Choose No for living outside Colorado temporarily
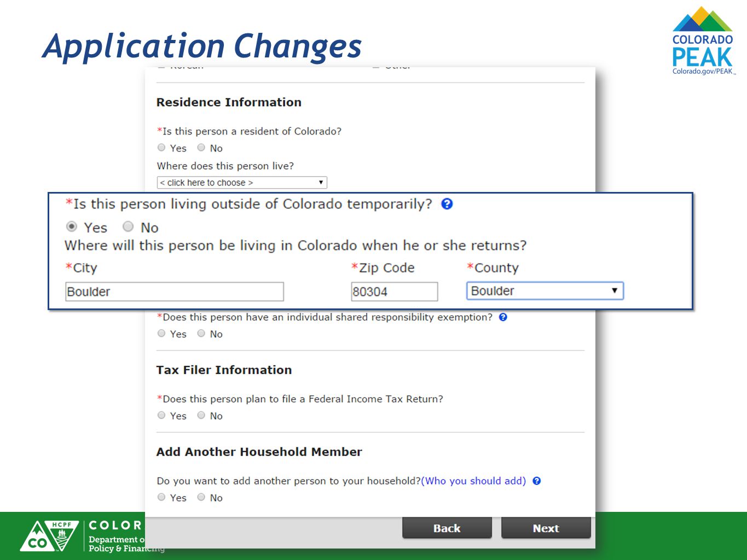The height and width of the screenshot is (560, 747). 128,226
